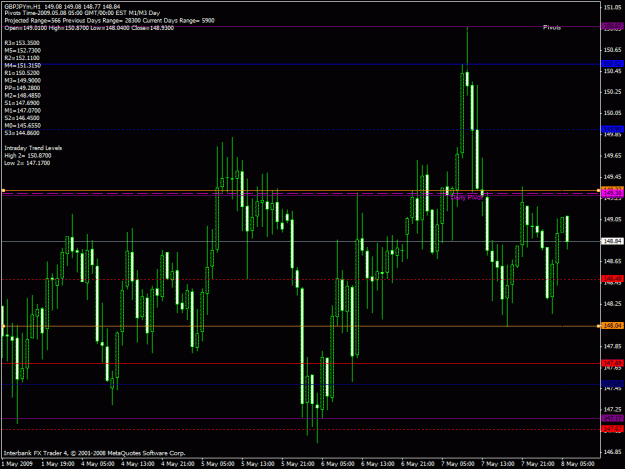Click the 150.25 price scale label
Image resolution: width=625 pixels, height=469 pixels.
(613, 92)
